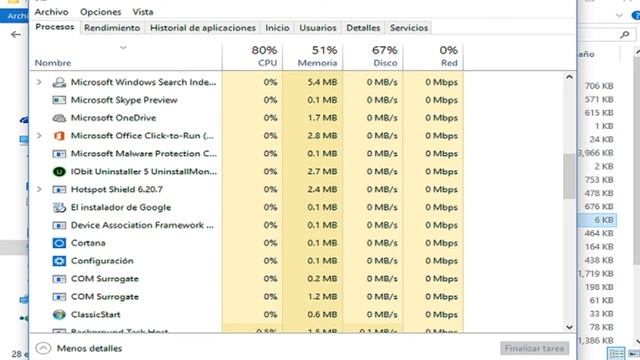Click the process list scroll up arrow
Viewport: 640px width, 360px height.
569,77
